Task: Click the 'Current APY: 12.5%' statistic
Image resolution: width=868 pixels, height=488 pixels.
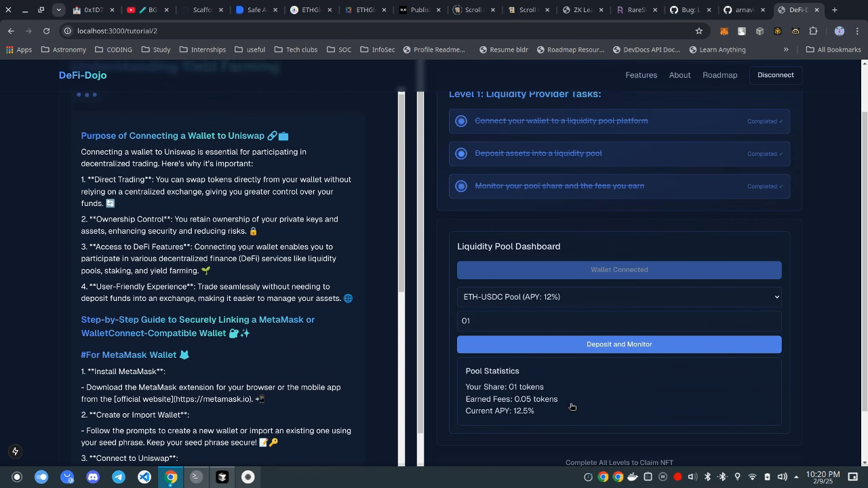Action: [500, 411]
